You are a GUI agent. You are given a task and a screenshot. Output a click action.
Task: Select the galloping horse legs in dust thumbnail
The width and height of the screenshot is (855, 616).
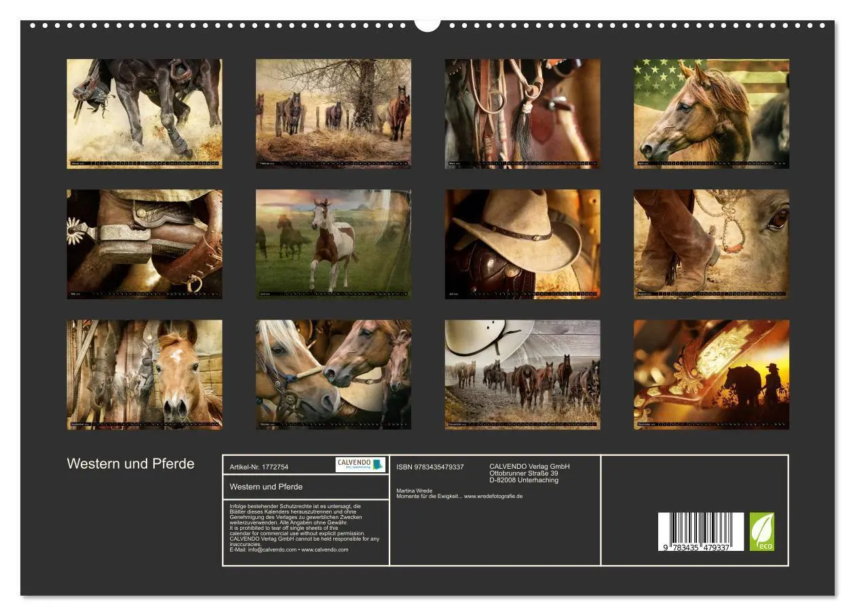tap(145, 113)
